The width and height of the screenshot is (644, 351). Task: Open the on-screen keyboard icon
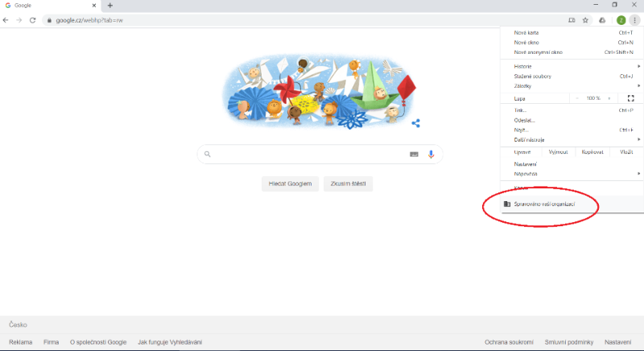414,155
